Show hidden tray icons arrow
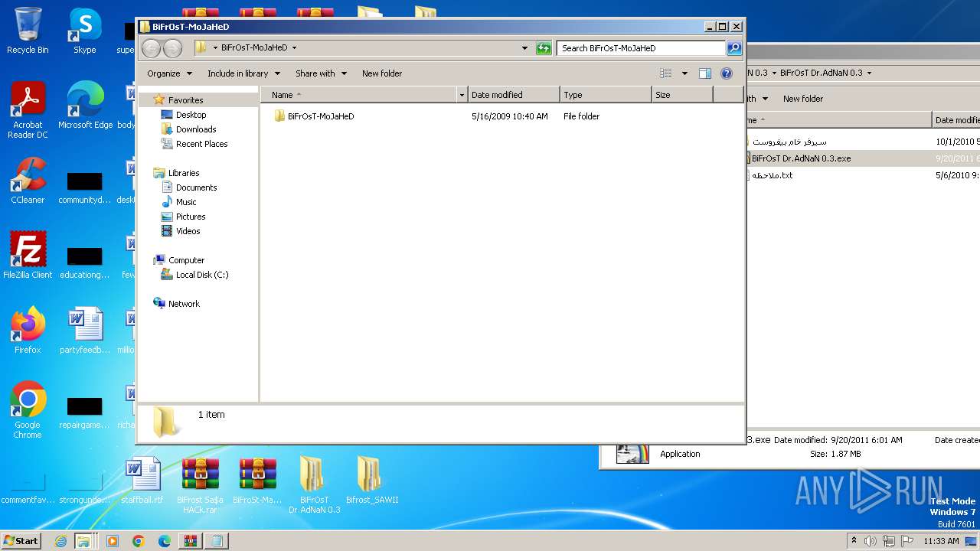Image resolution: width=980 pixels, height=551 pixels. (x=854, y=541)
